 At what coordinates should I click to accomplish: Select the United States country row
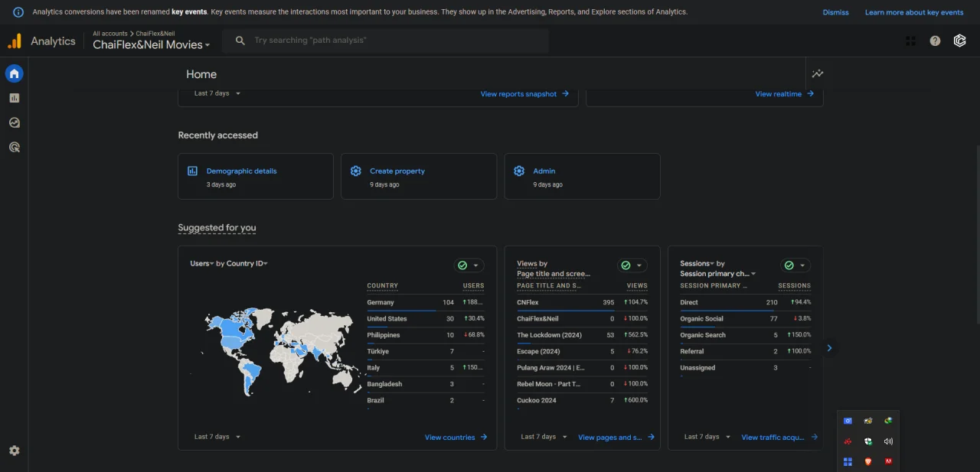[x=426, y=319]
